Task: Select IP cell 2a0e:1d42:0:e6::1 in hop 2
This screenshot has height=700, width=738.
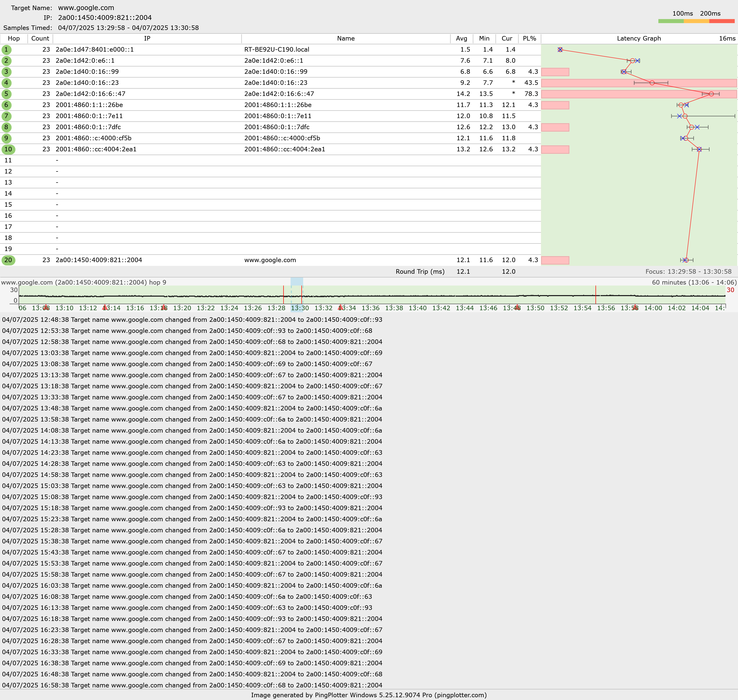Action: click(x=85, y=60)
